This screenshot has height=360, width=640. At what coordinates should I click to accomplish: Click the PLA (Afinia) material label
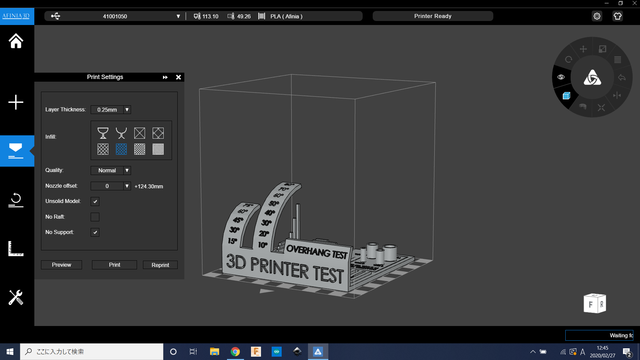click(286, 16)
